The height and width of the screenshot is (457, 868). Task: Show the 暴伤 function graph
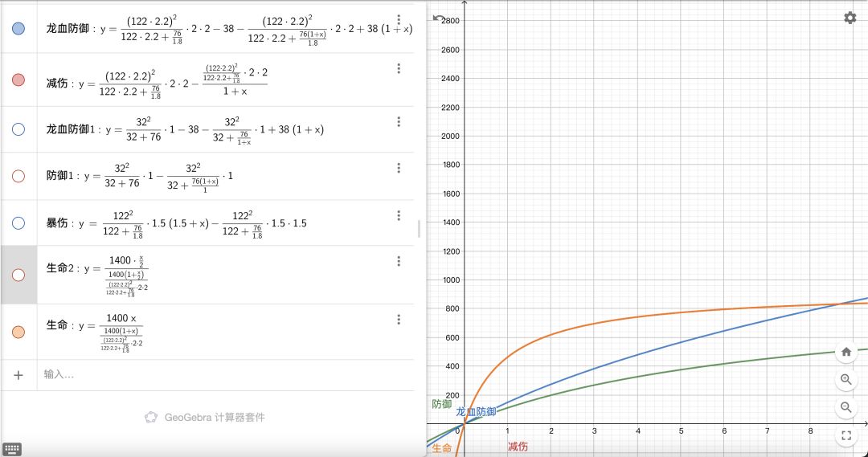18,223
